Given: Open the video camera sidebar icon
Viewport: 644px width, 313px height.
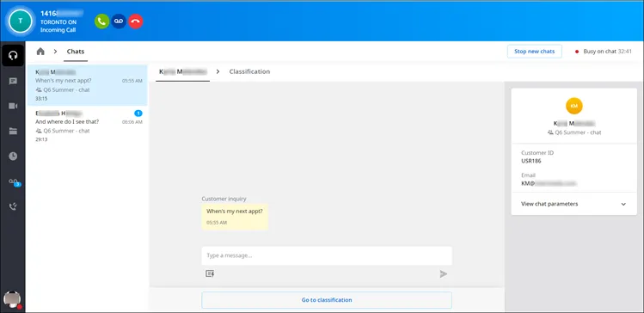Looking at the screenshot, I should pyautogui.click(x=13, y=107).
